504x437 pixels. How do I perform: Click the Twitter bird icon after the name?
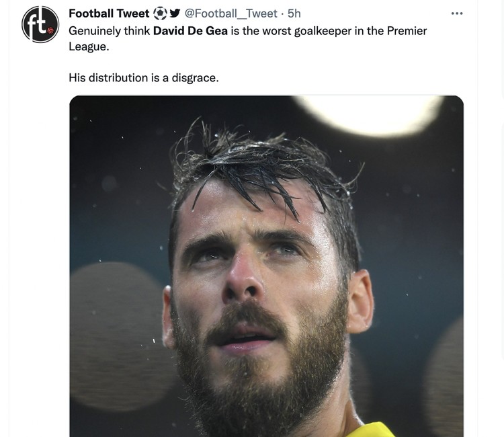pos(175,13)
